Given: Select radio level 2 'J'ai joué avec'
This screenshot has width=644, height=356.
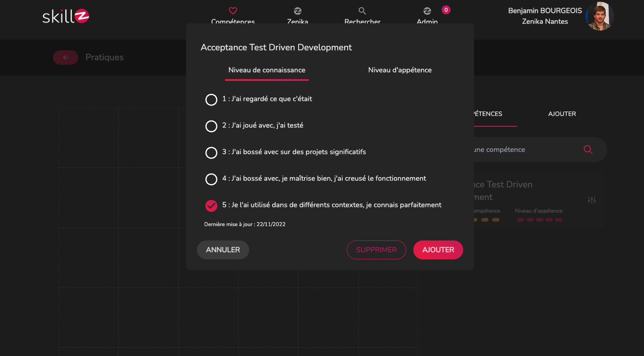Looking at the screenshot, I should tap(211, 126).
